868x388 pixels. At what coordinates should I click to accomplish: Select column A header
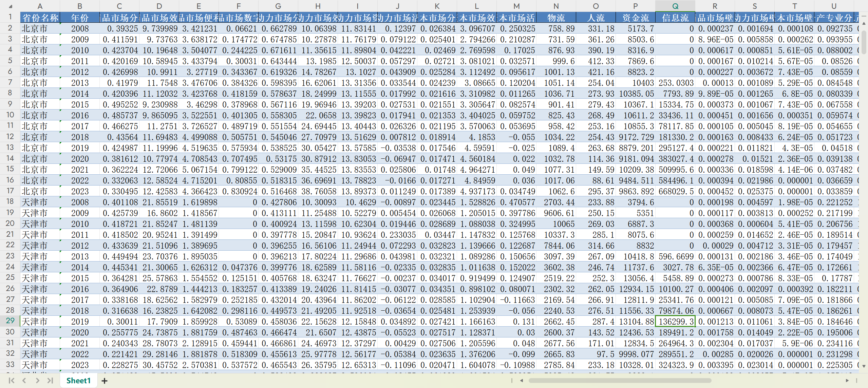click(40, 6)
